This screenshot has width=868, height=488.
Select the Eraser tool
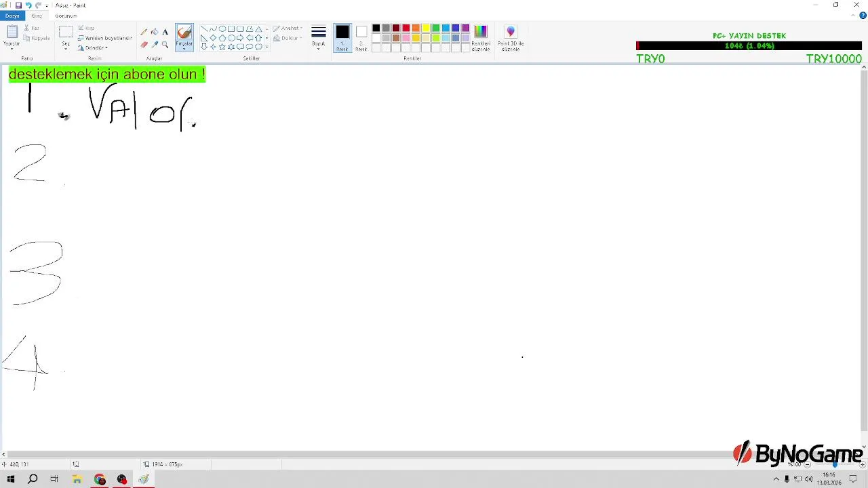pyautogui.click(x=144, y=45)
